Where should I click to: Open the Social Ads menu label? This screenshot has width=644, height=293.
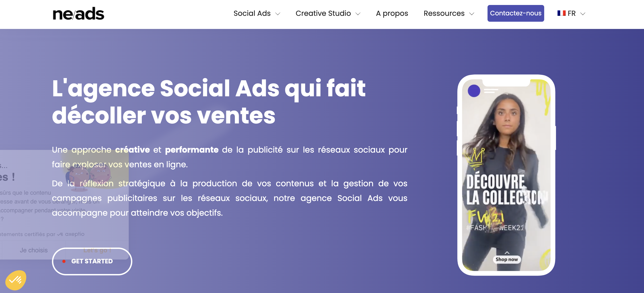point(252,13)
